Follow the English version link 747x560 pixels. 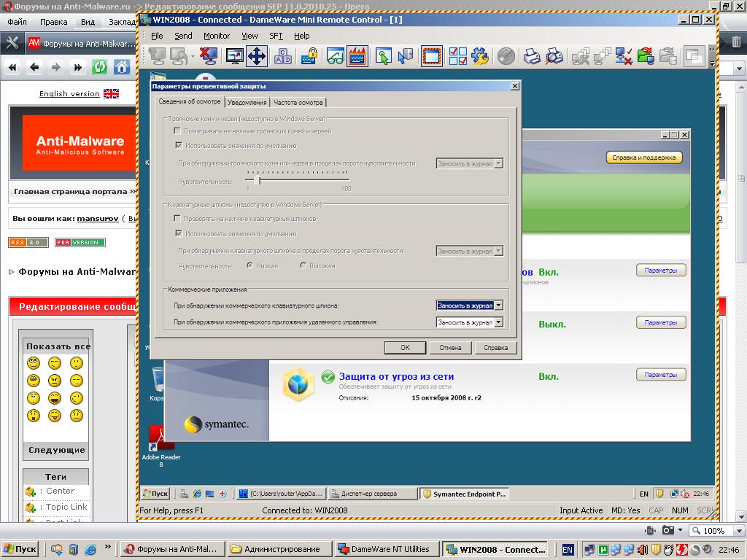(x=69, y=94)
